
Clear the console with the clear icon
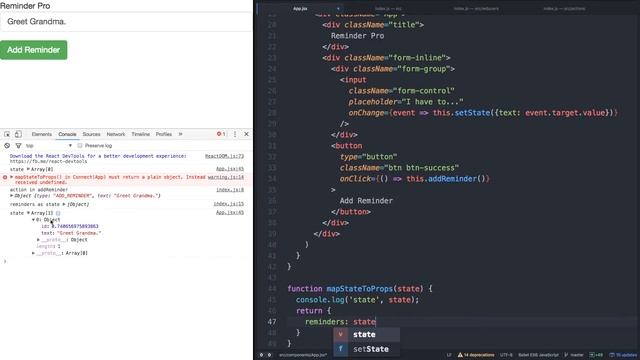[7, 145]
